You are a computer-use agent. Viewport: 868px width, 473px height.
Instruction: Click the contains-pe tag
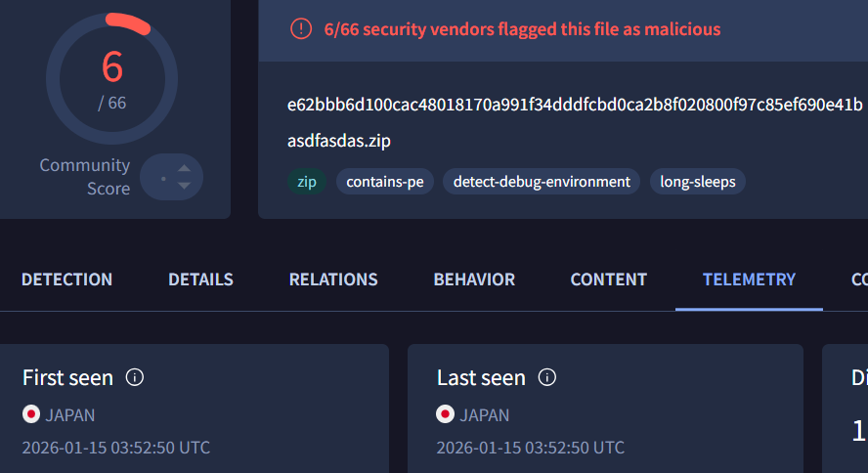pos(385,182)
